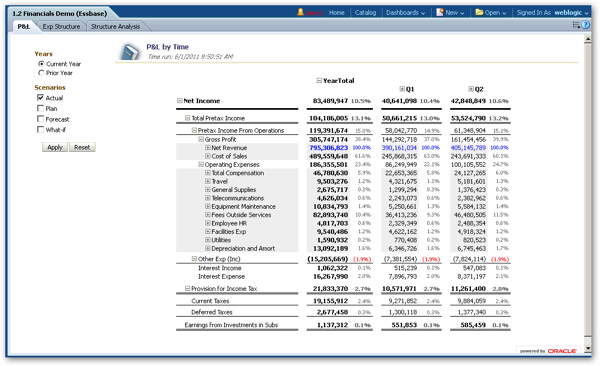Click the Earnings from Investments in Subs label

point(231,325)
